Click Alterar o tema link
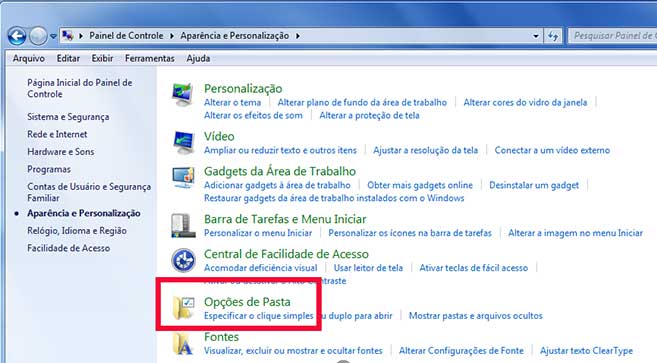 pos(232,102)
